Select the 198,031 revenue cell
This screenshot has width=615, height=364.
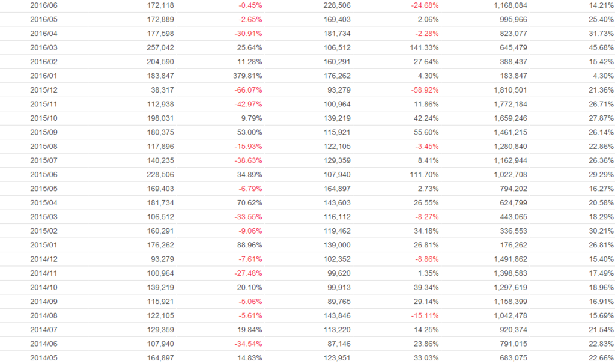[x=160, y=118]
